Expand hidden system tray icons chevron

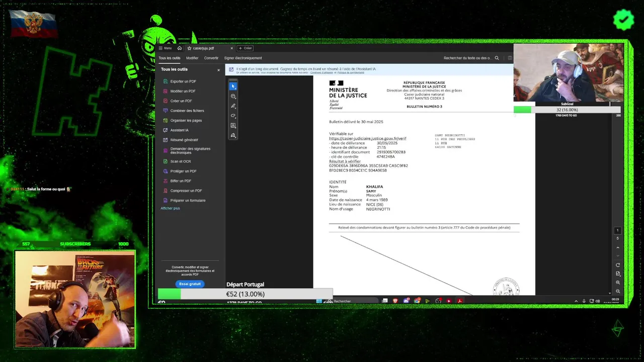point(576,301)
